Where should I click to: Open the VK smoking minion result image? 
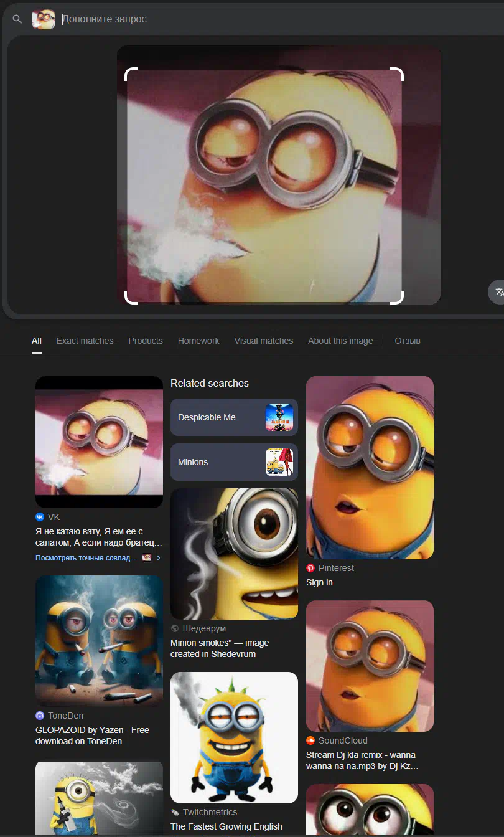coord(99,442)
